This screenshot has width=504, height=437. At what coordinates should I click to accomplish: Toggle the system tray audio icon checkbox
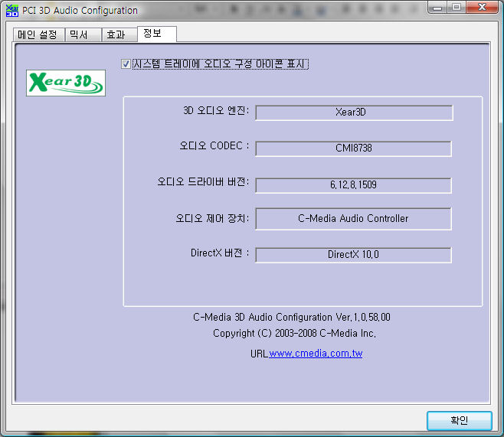[x=126, y=64]
